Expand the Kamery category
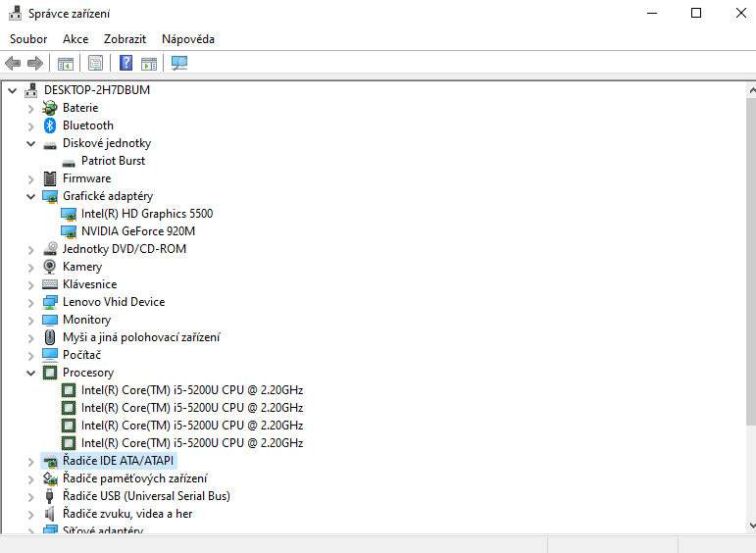 (x=30, y=268)
